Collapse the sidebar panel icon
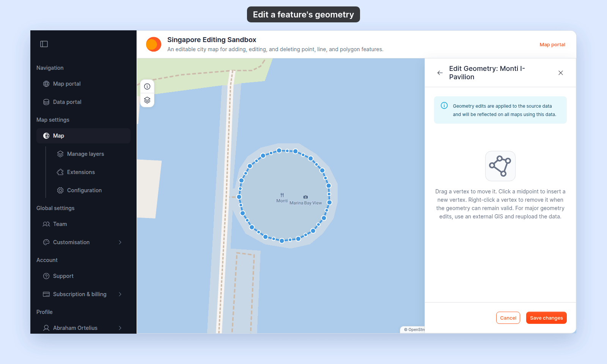607x364 pixels. [44, 44]
